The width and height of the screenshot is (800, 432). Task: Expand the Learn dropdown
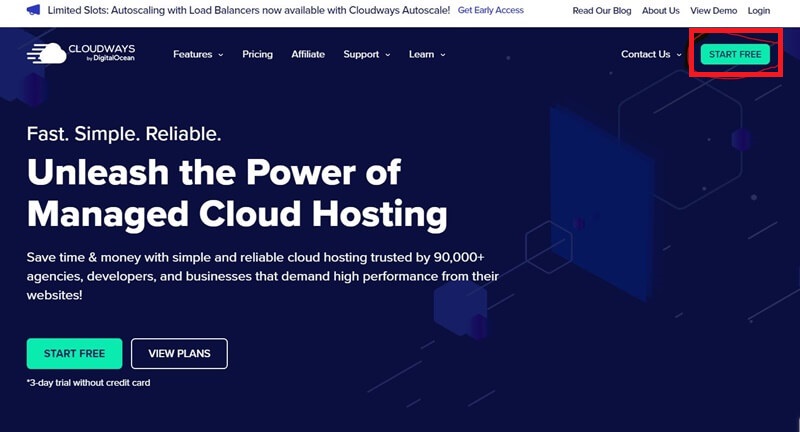pyautogui.click(x=427, y=54)
